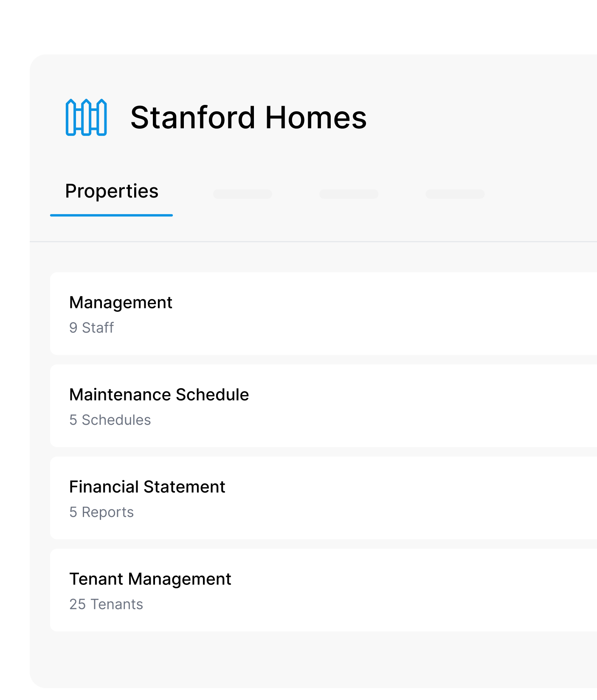Select the second grayed-out tab
Screen dimensions: 597x700
[x=349, y=194]
